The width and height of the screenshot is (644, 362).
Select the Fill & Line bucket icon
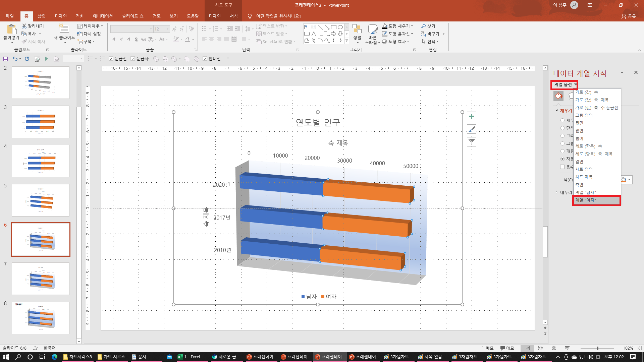[x=558, y=96]
